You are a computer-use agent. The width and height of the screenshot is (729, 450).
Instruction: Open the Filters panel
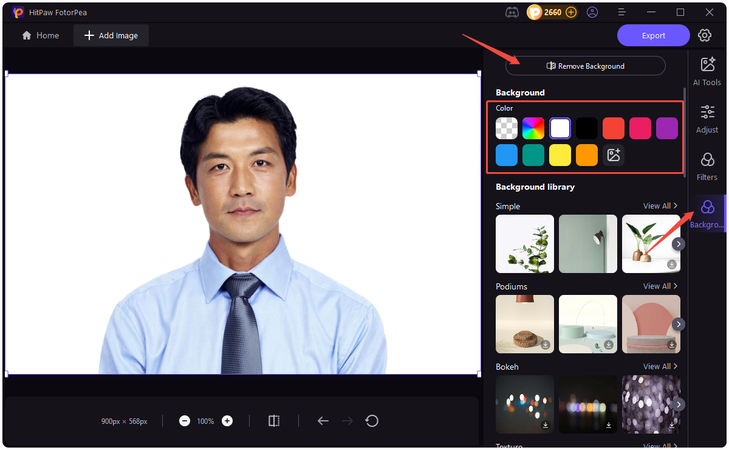(707, 166)
